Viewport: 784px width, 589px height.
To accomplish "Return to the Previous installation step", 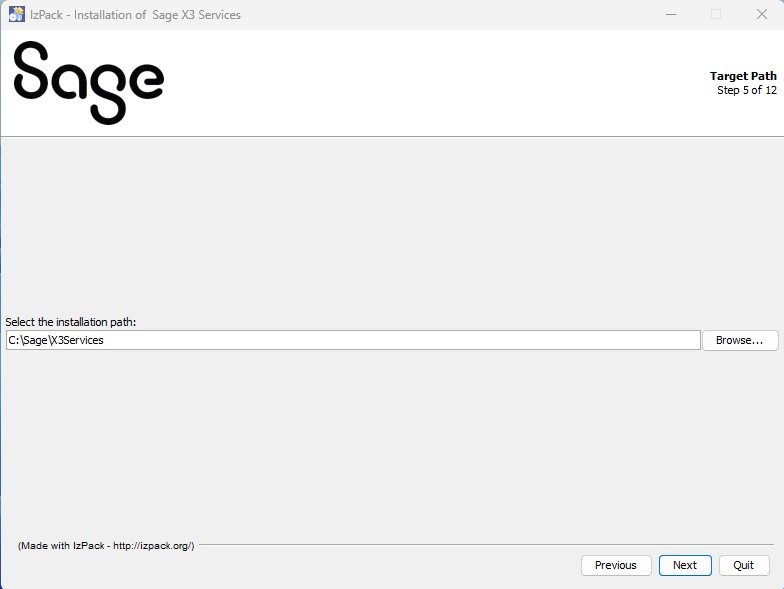I will tap(616, 565).
